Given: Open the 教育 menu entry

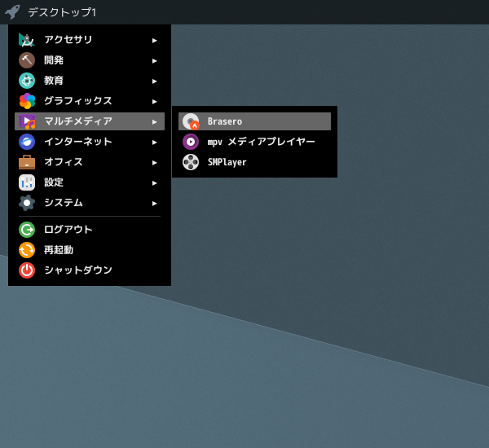Looking at the screenshot, I should tap(90, 81).
